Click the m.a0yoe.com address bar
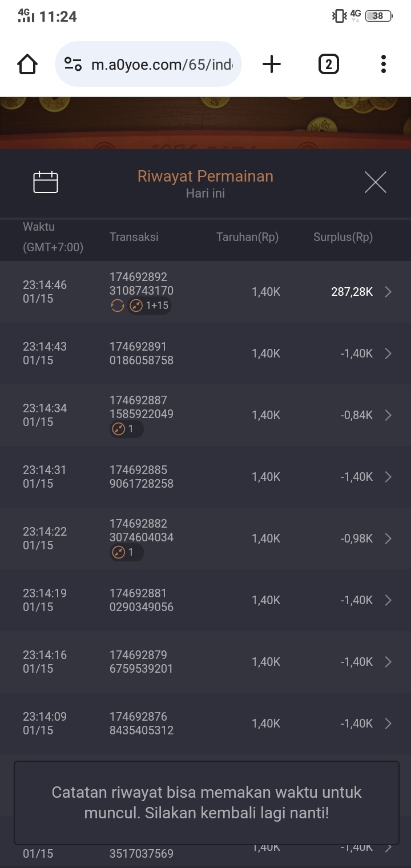 pos(160,64)
